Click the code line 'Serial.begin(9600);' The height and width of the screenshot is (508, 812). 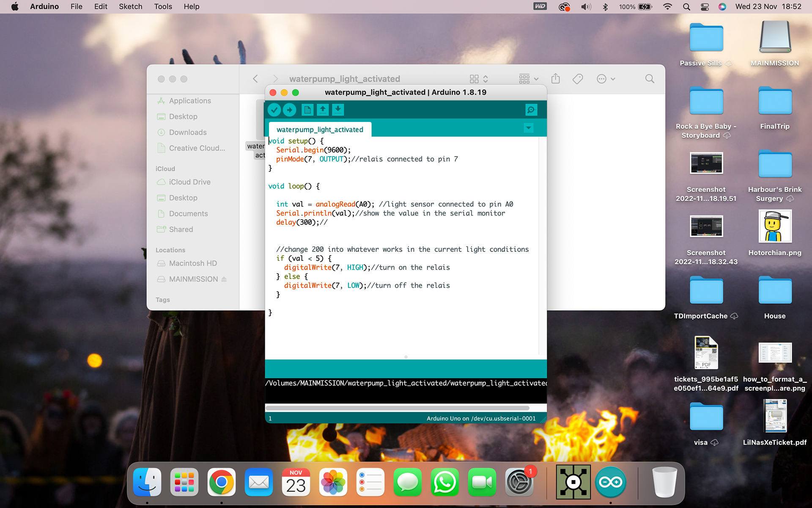click(x=313, y=150)
